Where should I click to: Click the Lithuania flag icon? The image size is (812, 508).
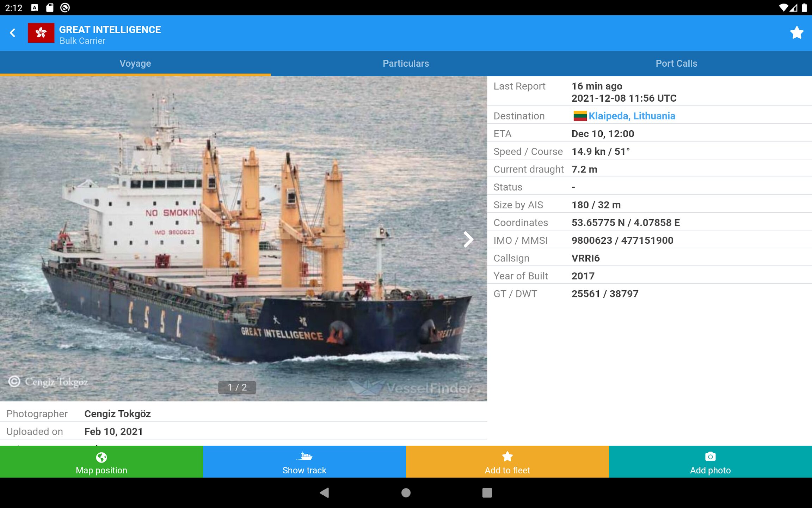click(580, 116)
